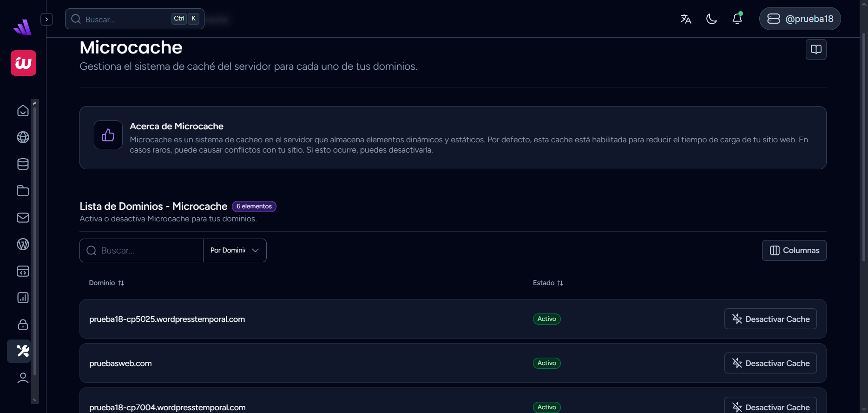The height and width of the screenshot is (413, 868).
Task: Open the statistics chart icon in sidebar
Action: [x=23, y=298]
